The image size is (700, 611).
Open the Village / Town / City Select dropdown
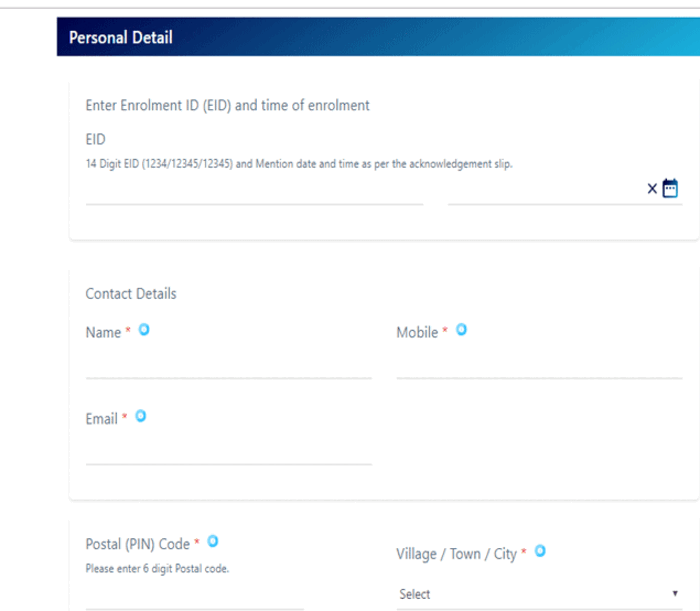click(x=539, y=594)
